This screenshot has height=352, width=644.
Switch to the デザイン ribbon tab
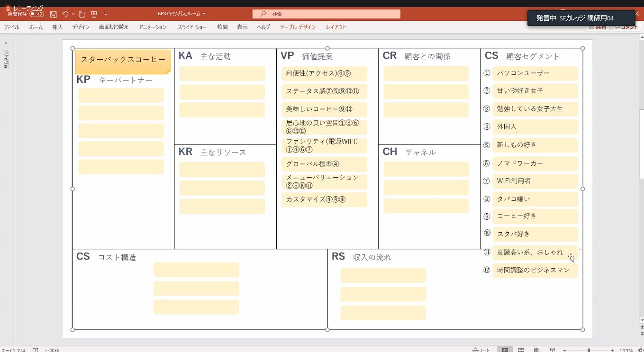(81, 27)
